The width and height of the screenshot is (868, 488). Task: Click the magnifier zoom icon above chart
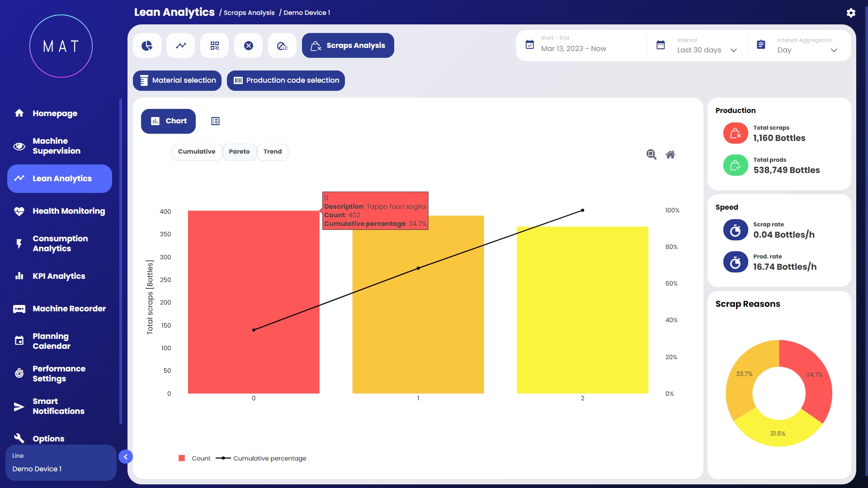tap(651, 155)
